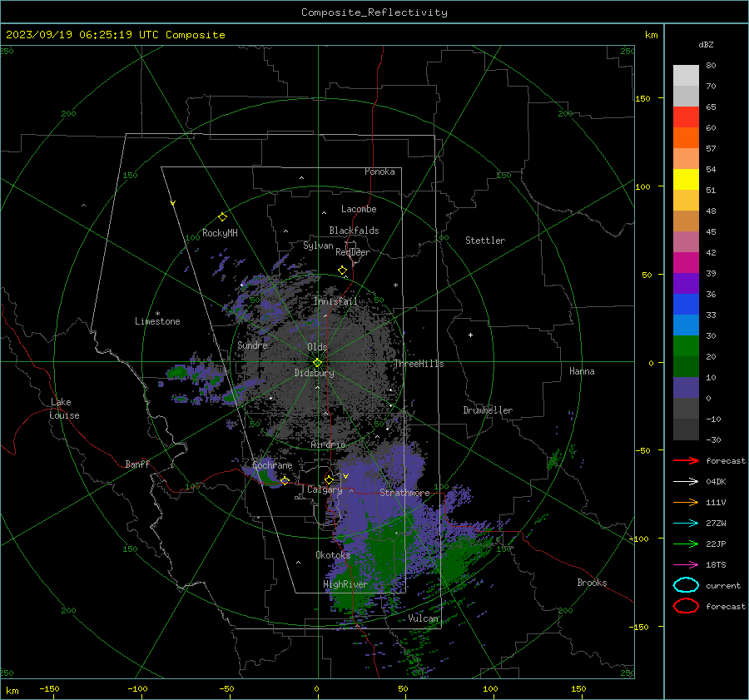Click the 18TS legend label
The image size is (749, 700).
pos(716,565)
